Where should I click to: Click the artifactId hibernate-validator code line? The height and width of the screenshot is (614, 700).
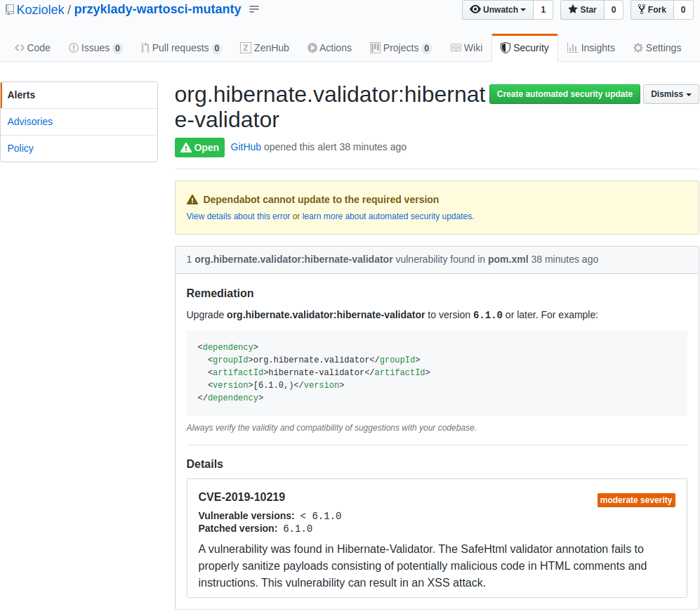319,372
